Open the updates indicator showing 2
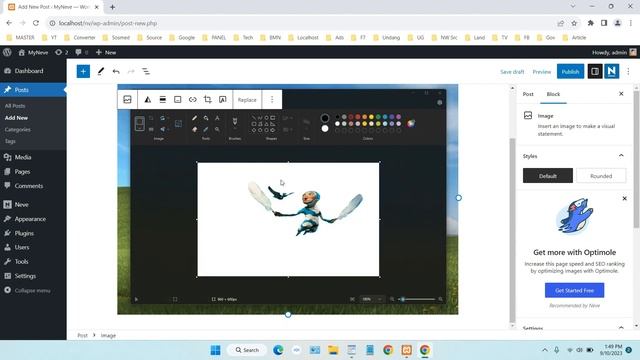Screen dimensions: 640x360 [x=62, y=52]
